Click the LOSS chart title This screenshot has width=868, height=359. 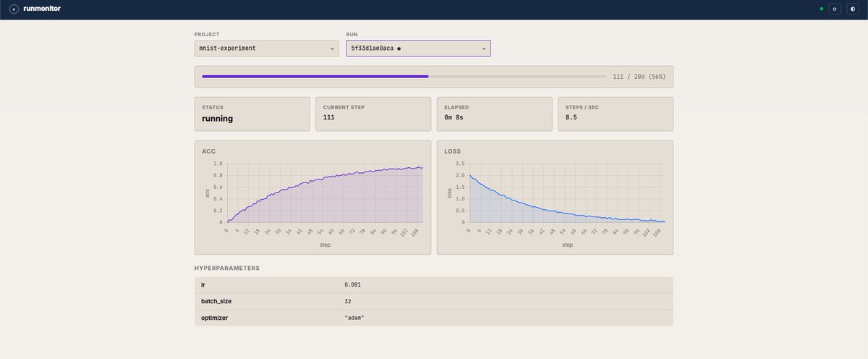click(x=453, y=151)
